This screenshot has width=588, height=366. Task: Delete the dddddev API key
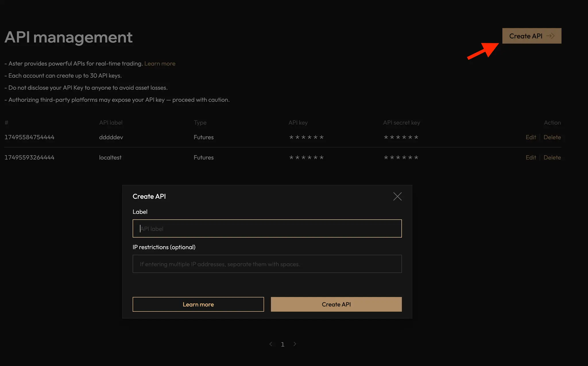pyautogui.click(x=552, y=137)
